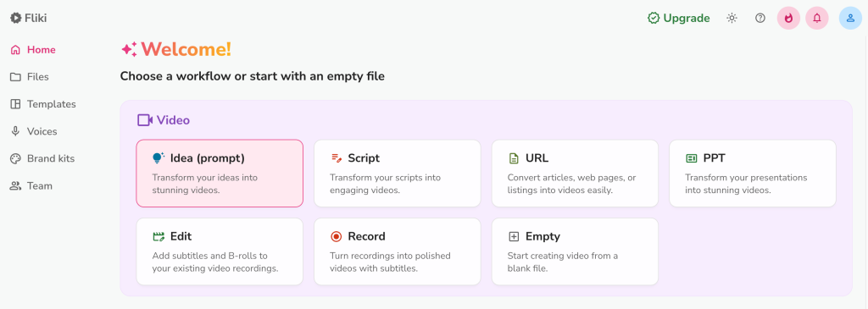Click the Voices microphone icon
The height and width of the screenshot is (309, 868).
pos(15,131)
